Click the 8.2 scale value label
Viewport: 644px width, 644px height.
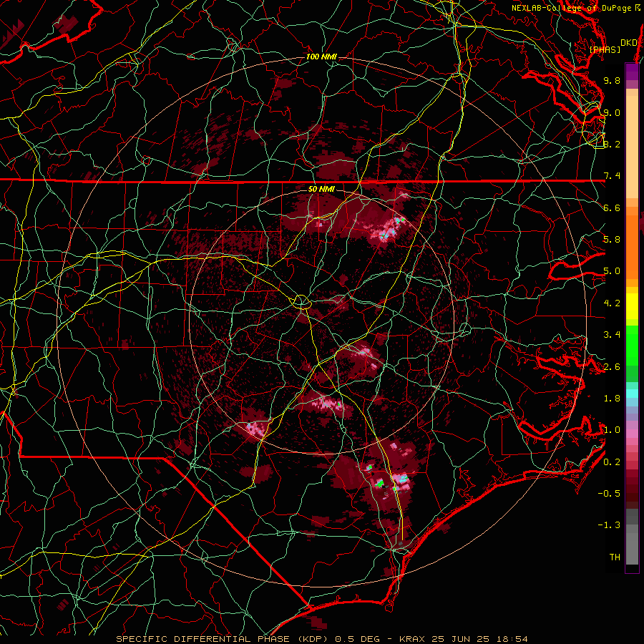point(612,144)
